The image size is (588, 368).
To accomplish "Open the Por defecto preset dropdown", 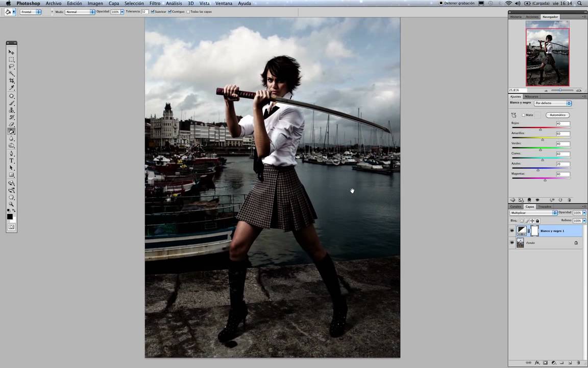I will point(552,103).
